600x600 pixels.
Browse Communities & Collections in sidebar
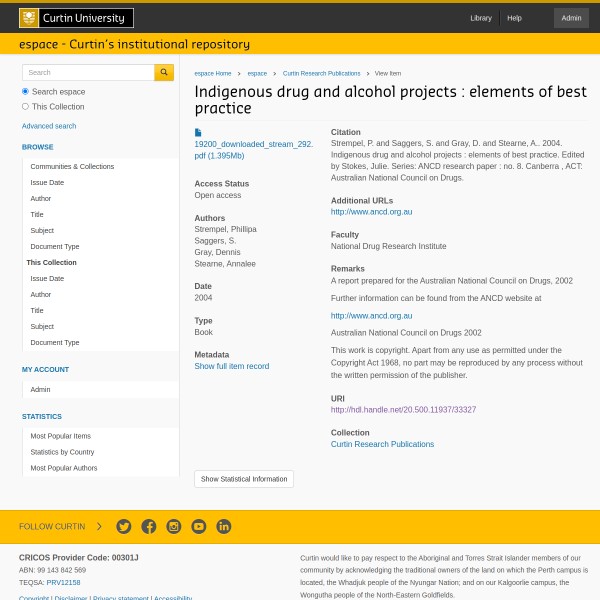coord(72,167)
